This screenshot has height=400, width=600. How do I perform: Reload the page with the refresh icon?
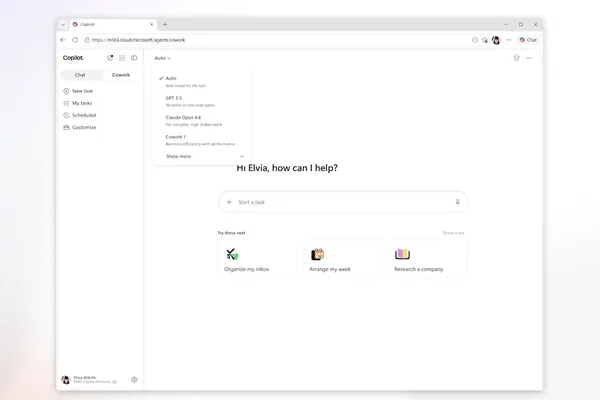pos(75,40)
